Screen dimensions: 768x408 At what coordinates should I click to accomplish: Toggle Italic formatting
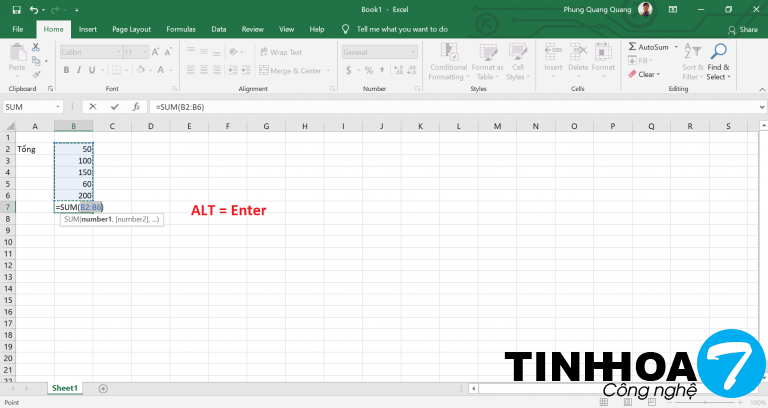[79, 71]
